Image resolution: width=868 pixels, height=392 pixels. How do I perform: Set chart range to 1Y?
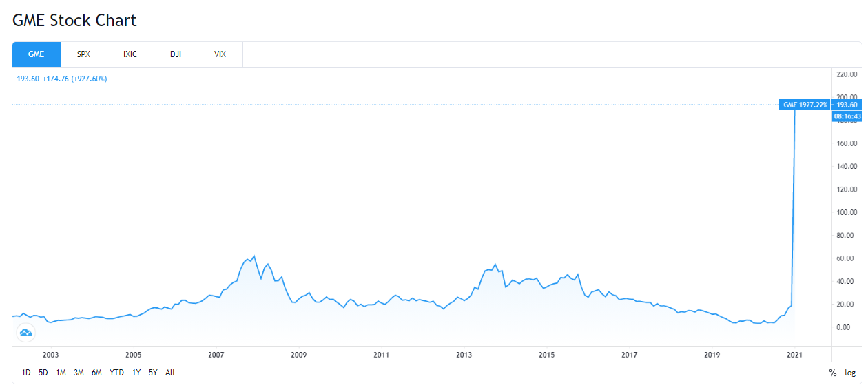pos(136,373)
